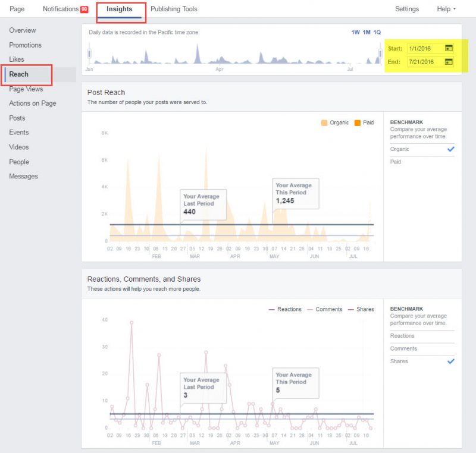476x453 pixels.
Task: Open the Settings menu
Action: pyautogui.click(x=407, y=9)
